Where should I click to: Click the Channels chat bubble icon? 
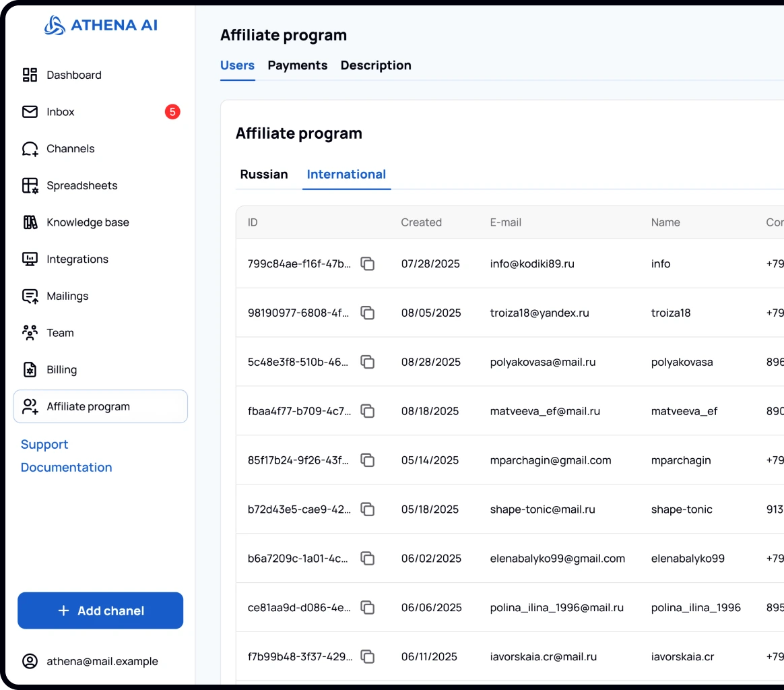30,149
